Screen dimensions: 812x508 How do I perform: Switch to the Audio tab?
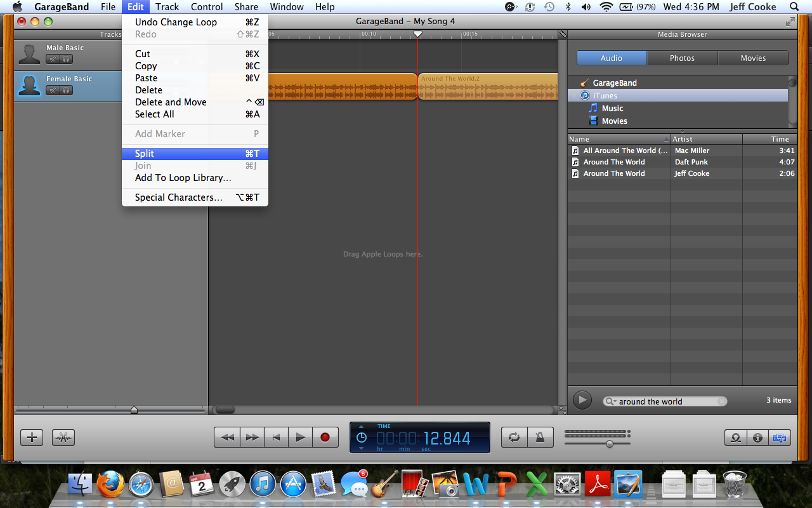pyautogui.click(x=612, y=58)
